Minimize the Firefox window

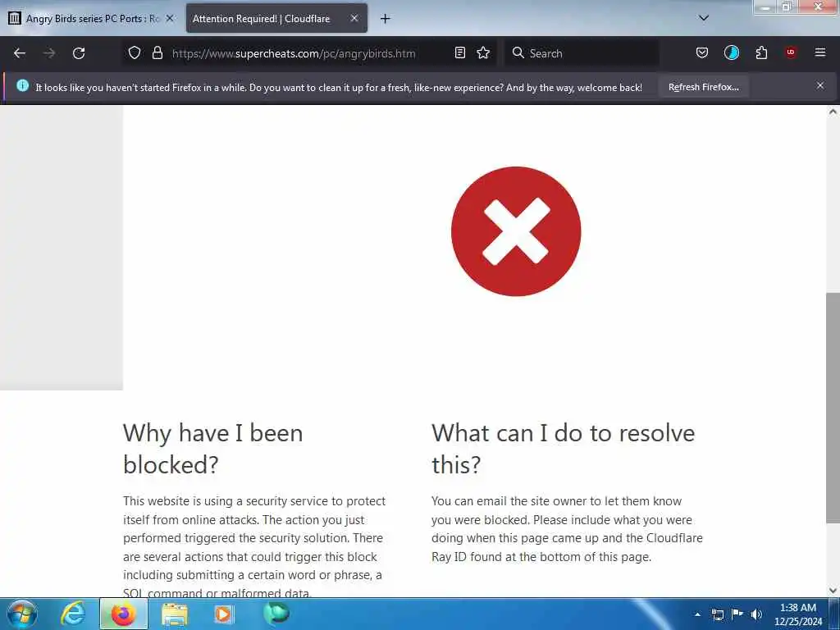click(765, 7)
